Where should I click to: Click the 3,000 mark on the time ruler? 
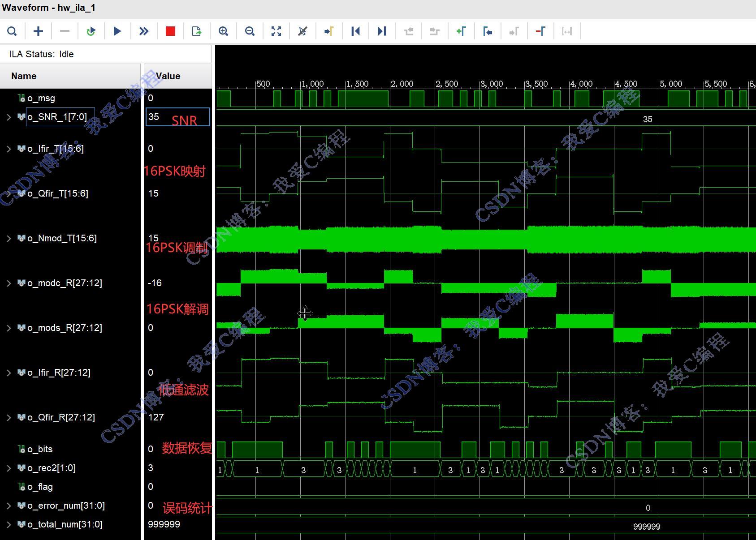coord(492,84)
